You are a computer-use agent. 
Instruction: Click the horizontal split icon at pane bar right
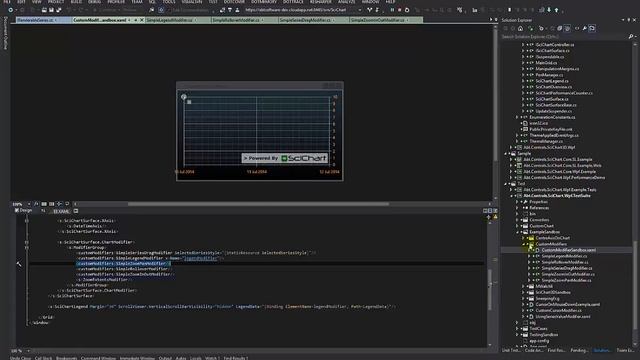(490, 211)
